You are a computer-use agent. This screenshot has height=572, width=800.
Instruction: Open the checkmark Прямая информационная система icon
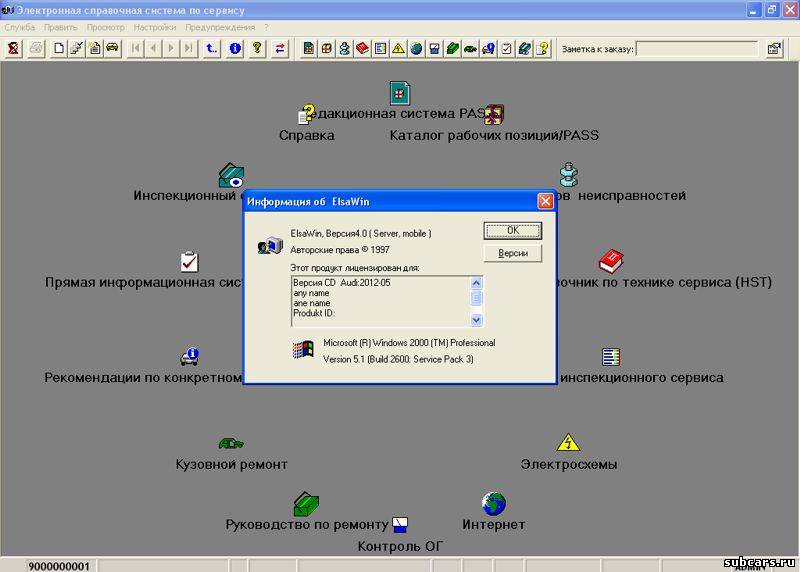pos(189,262)
